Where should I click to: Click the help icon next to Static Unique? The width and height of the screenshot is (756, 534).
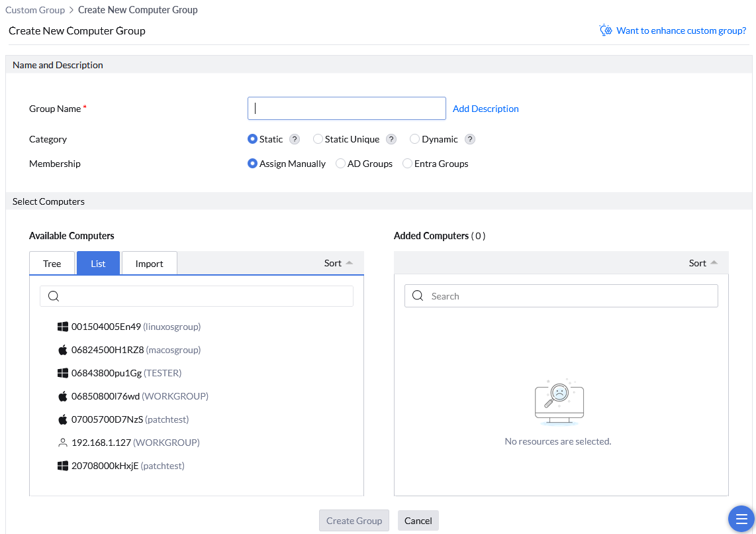coord(391,139)
